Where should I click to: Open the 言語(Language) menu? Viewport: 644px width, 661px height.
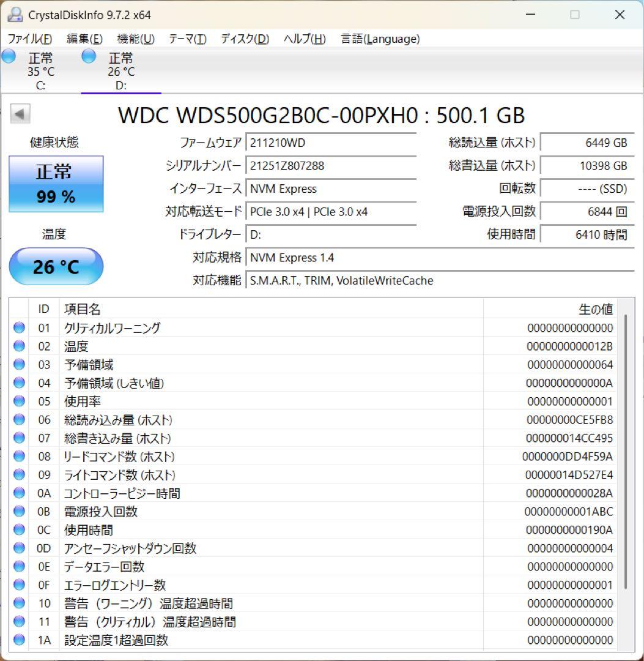click(x=379, y=39)
